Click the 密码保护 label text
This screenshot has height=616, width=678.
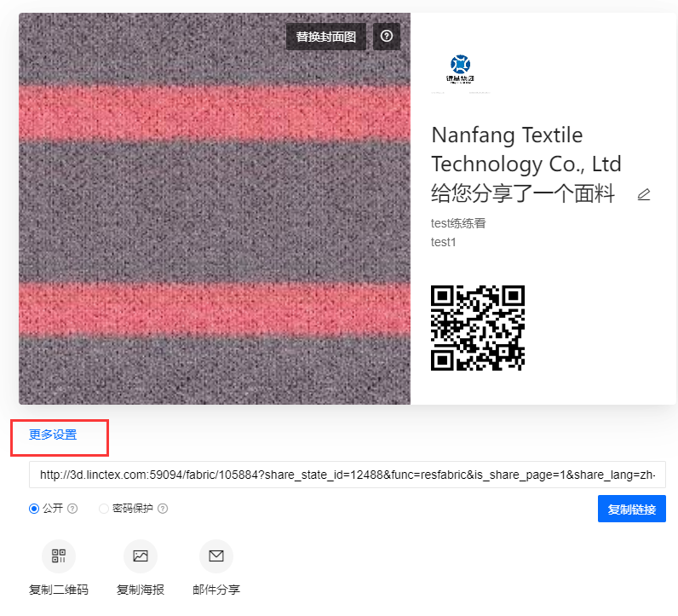coord(133,509)
